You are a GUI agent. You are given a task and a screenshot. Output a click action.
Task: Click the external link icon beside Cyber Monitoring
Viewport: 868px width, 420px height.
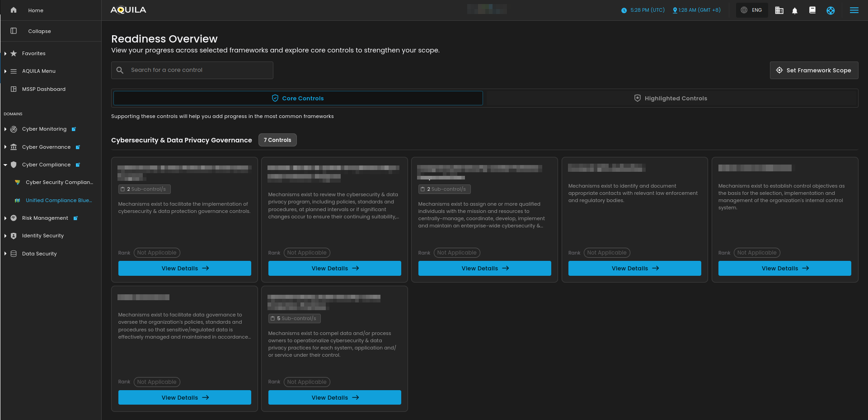(x=74, y=129)
